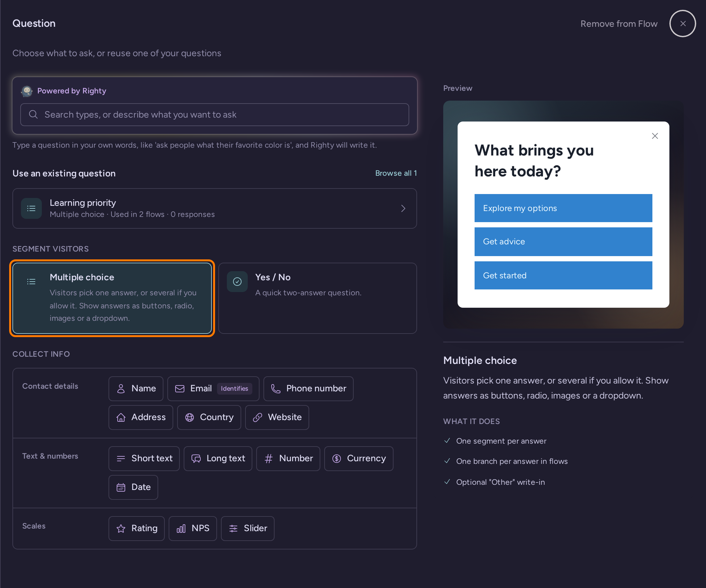Choose the Long text type
The image size is (706, 588).
(218, 459)
